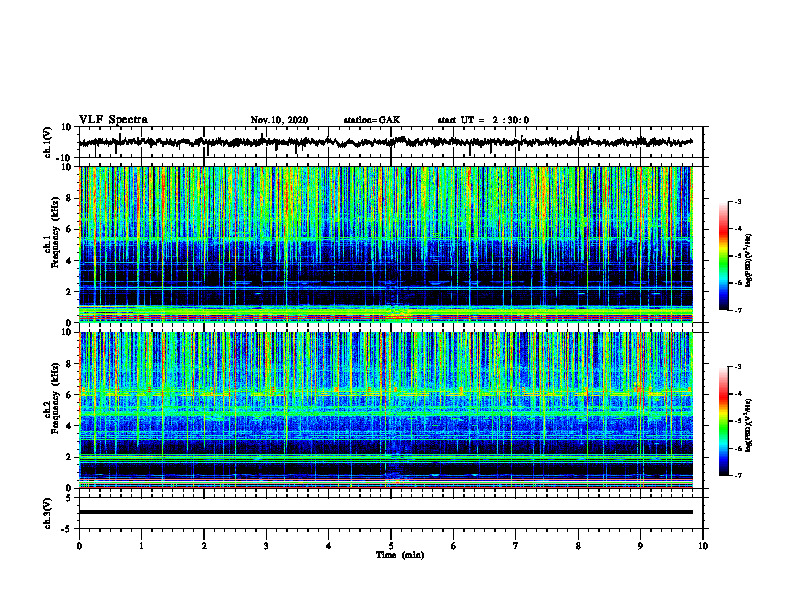Screen dimensions: 792x612
Task: Click the "8" tick on ch.1 frequency axis
Action: coord(69,198)
